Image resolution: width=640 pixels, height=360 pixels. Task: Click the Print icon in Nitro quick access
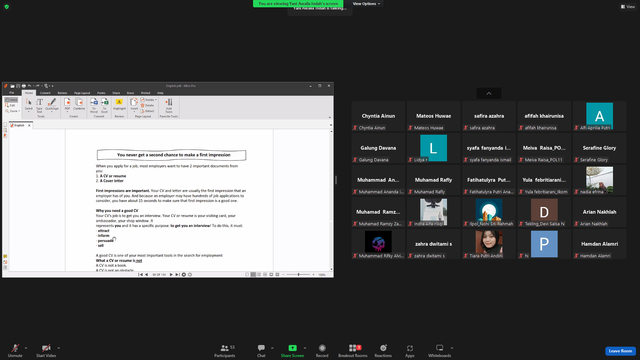click(x=24, y=86)
